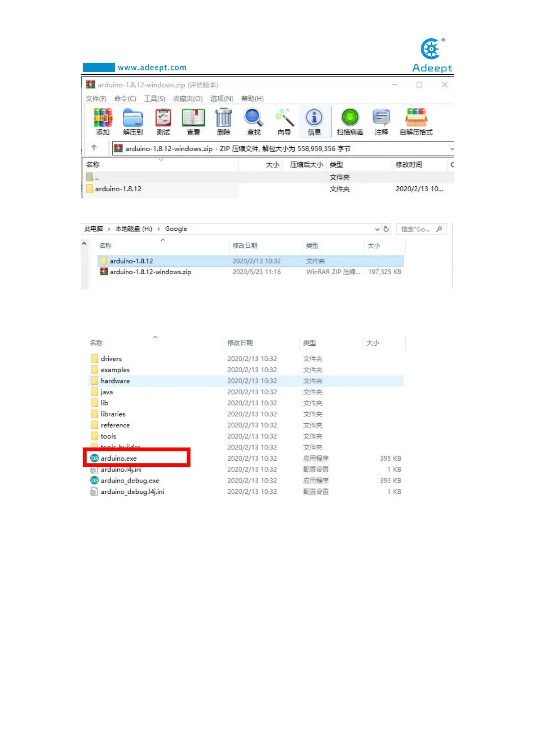Go up one level with arrow icon
The height and width of the screenshot is (756, 535).
pyautogui.click(x=94, y=148)
